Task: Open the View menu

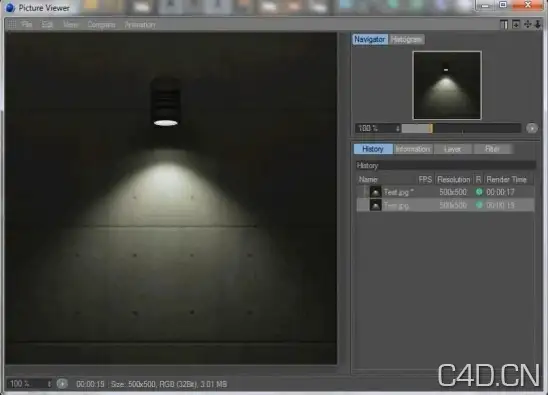Action: tap(71, 24)
